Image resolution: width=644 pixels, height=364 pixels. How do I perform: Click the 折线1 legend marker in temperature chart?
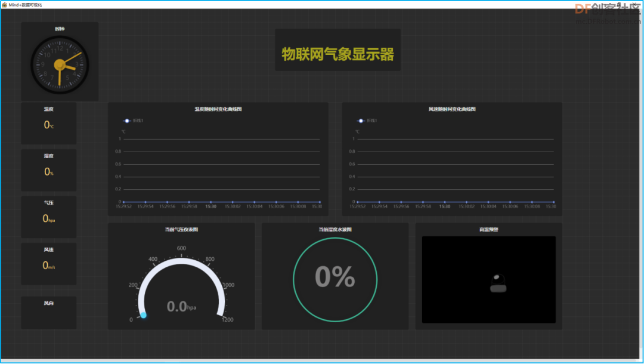(127, 121)
